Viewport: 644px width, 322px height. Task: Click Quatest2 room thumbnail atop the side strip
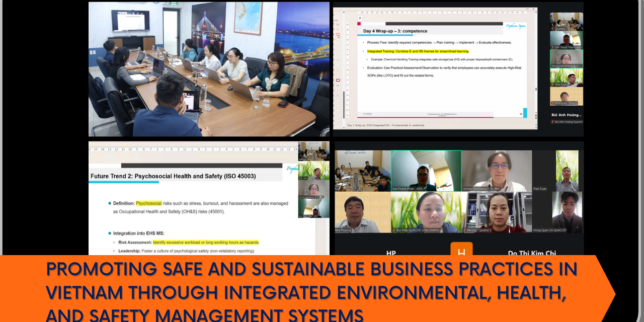tap(567, 22)
